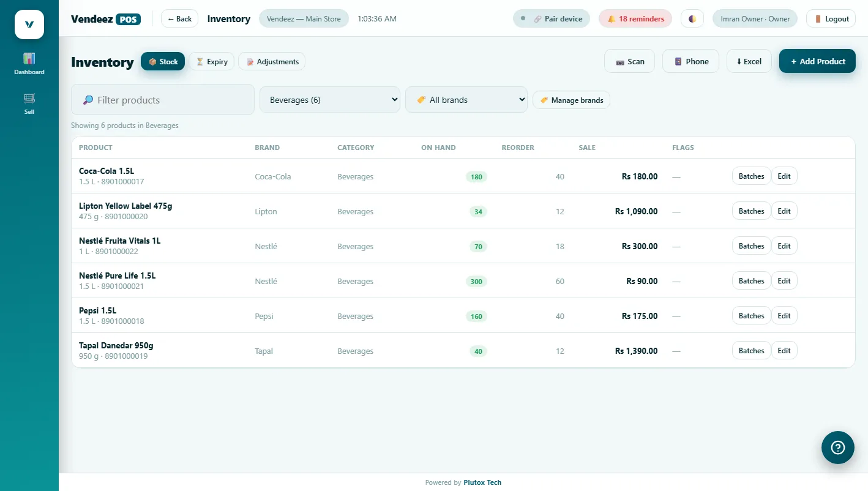
Task: Open Batches for Pepsi 1.5L
Action: (x=751, y=316)
